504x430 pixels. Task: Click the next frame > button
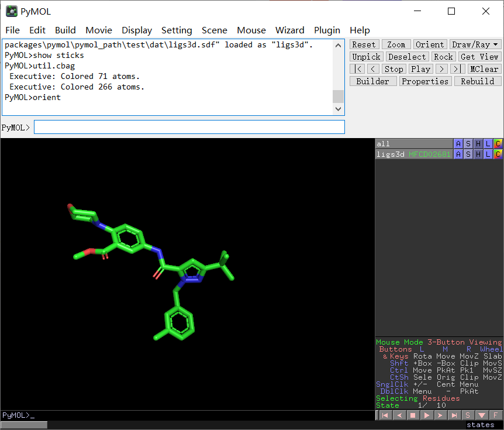point(442,69)
